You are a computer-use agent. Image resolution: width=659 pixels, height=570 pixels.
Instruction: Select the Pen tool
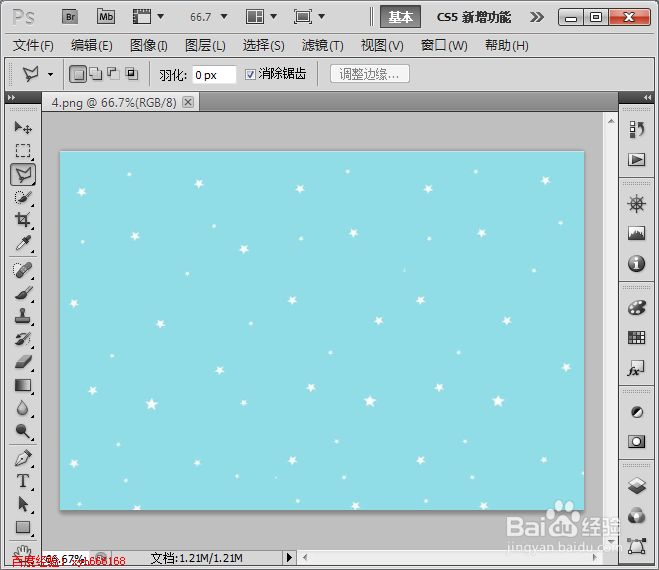[x=23, y=458]
